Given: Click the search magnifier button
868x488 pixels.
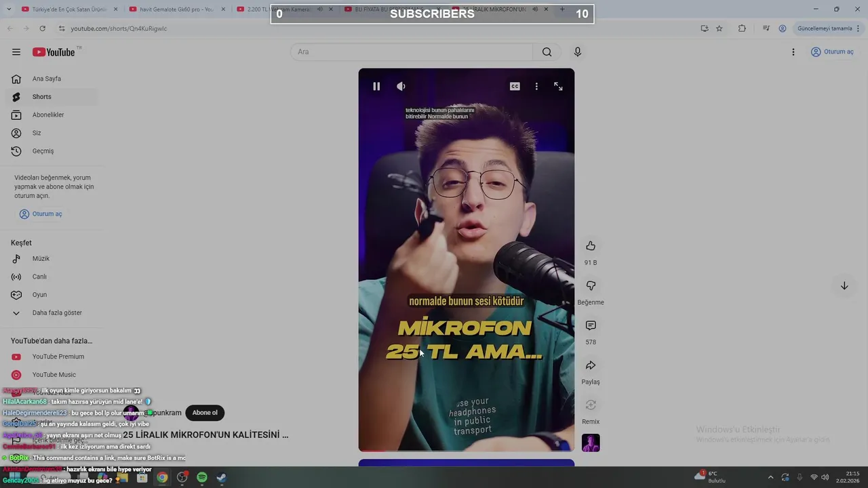Looking at the screenshot, I should (547, 52).
